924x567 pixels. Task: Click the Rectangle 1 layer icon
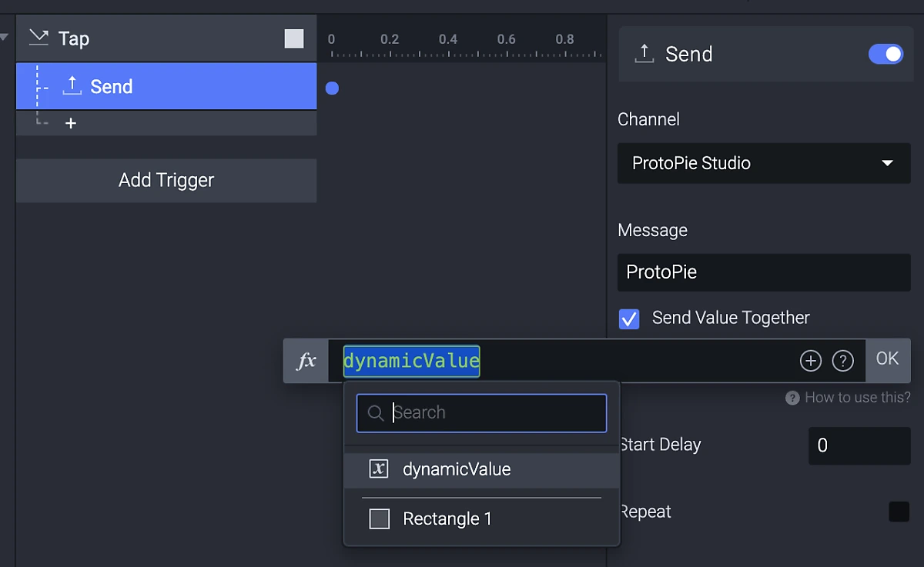pos(380,519)
